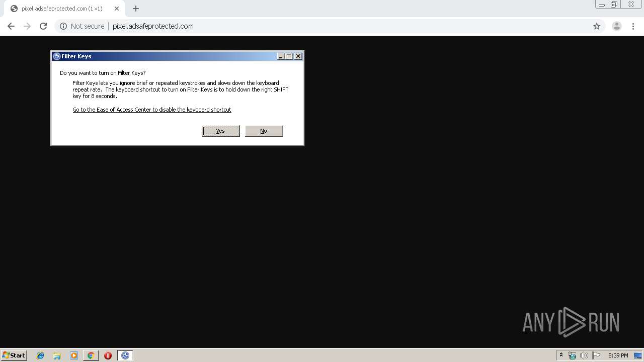
Task: Select the pixel.adsafeprotected.com tab
Action: (64, 9)
